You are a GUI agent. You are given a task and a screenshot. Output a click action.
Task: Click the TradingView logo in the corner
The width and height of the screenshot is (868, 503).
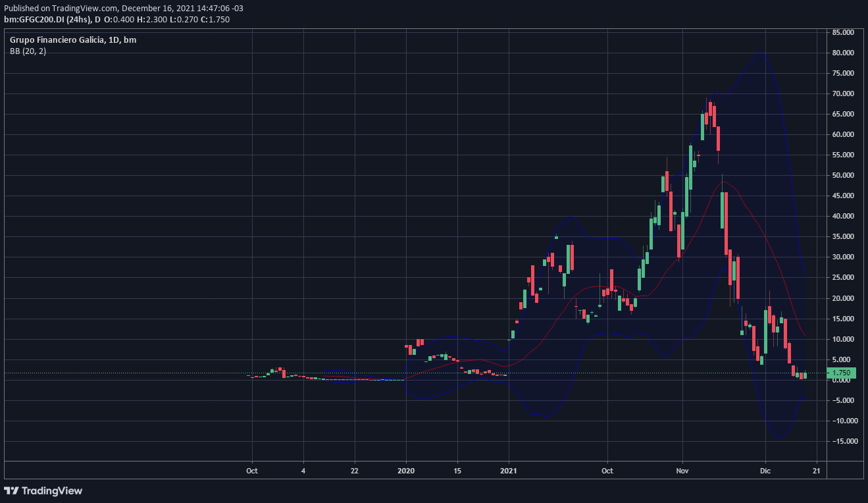click(43, 490)
